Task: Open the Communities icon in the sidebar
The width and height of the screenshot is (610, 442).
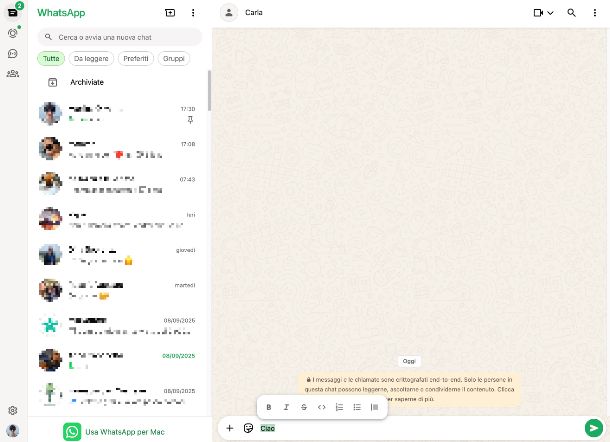Action: pos(12,74)
